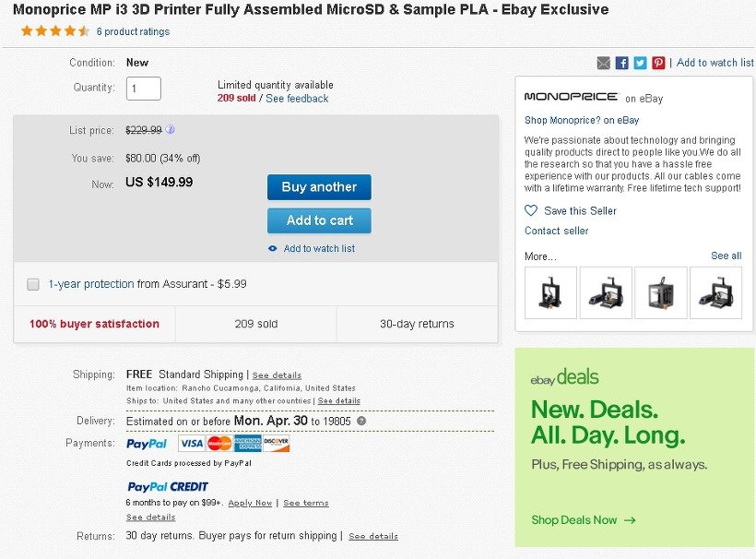Open first printer thumbnail in seller's More items
756x559 pixels.
coord(550,292)
